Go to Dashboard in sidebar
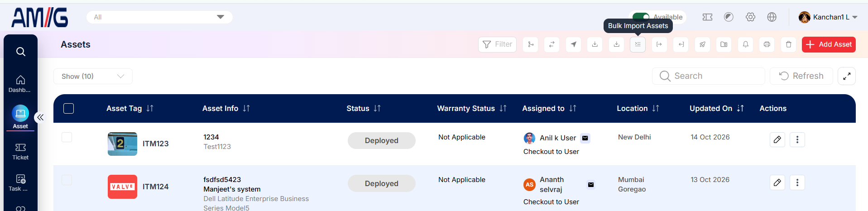 tap(20, 84)
